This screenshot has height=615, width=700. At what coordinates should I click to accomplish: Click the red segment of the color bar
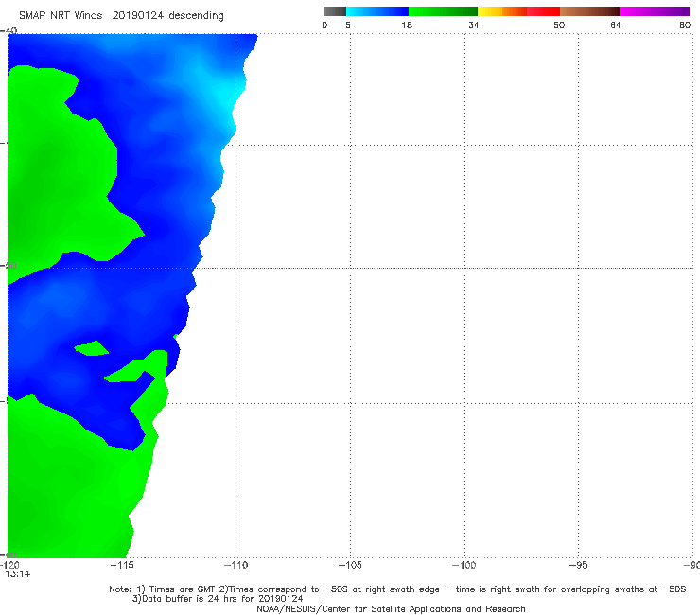pyautogui.click(x=543, y=11)
